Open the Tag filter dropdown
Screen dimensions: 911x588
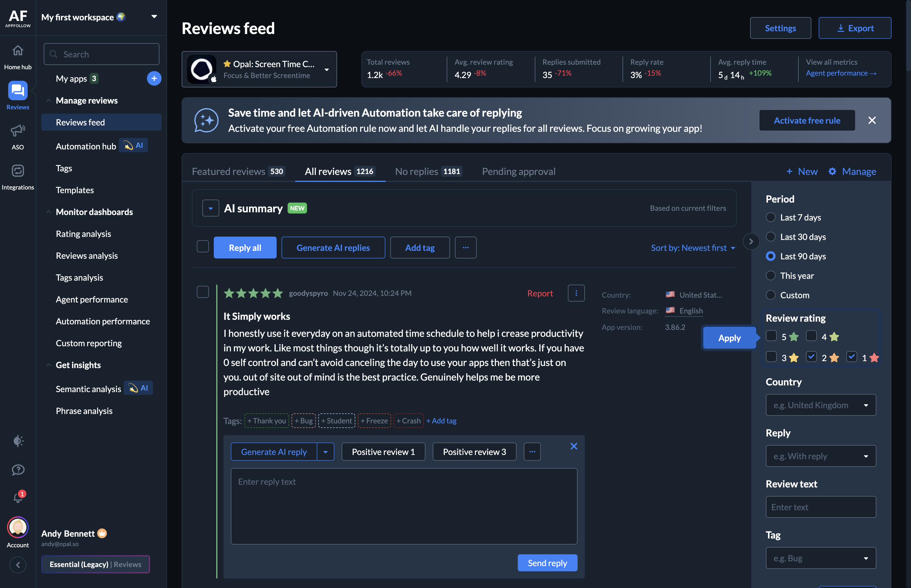(x=821, y=558)
